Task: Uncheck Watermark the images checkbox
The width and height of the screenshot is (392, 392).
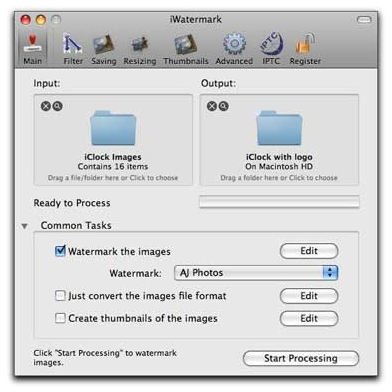Action: pyautogui.click(x=60, y=251)
